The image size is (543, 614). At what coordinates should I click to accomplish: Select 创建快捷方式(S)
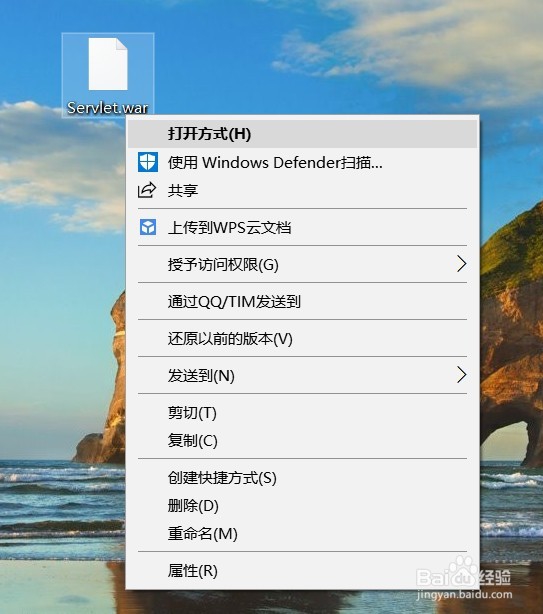(x=303, y=478)
